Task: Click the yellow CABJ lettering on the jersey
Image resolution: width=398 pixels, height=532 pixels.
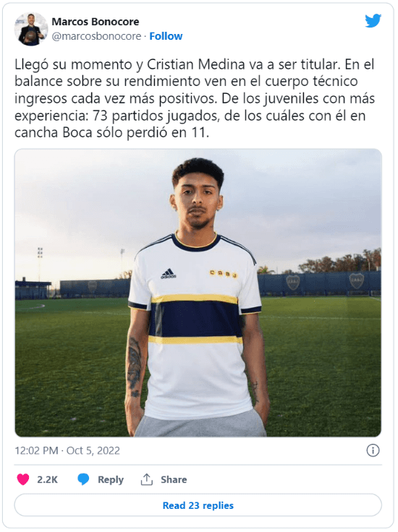Action: click(224, 273)
